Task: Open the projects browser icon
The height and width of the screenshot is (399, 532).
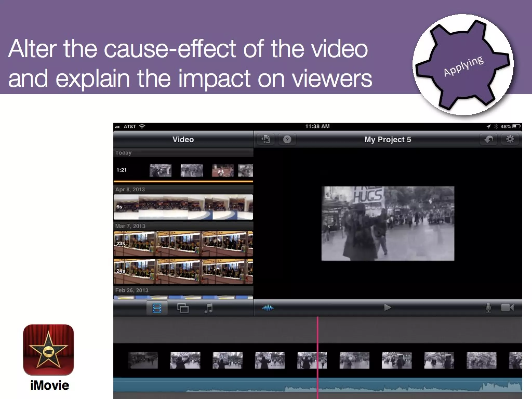Action: coord(266,139)
